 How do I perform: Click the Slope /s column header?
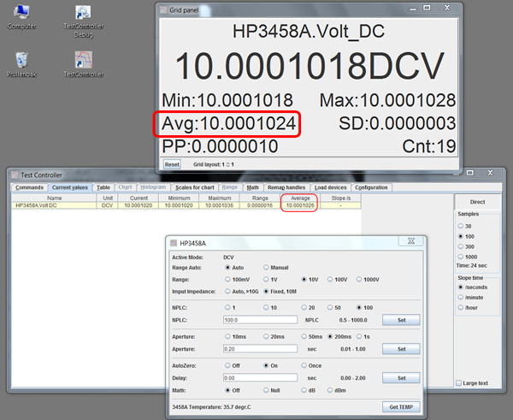point(341,198)
